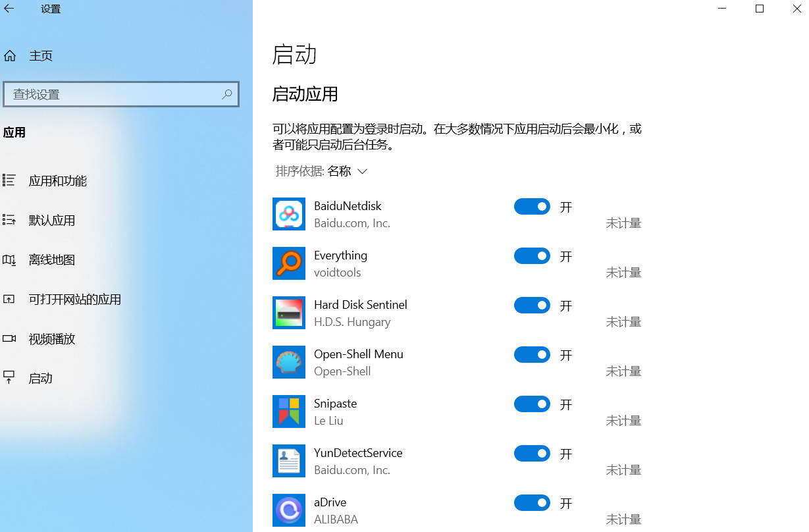
Task: Click the 应用和功能 list icon
Action: point(9,180)
